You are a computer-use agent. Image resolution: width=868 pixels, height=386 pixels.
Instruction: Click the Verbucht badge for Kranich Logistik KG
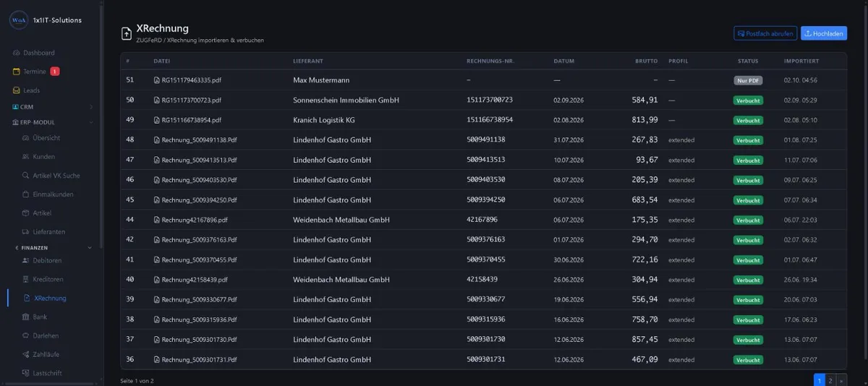(x=748, y=120)
